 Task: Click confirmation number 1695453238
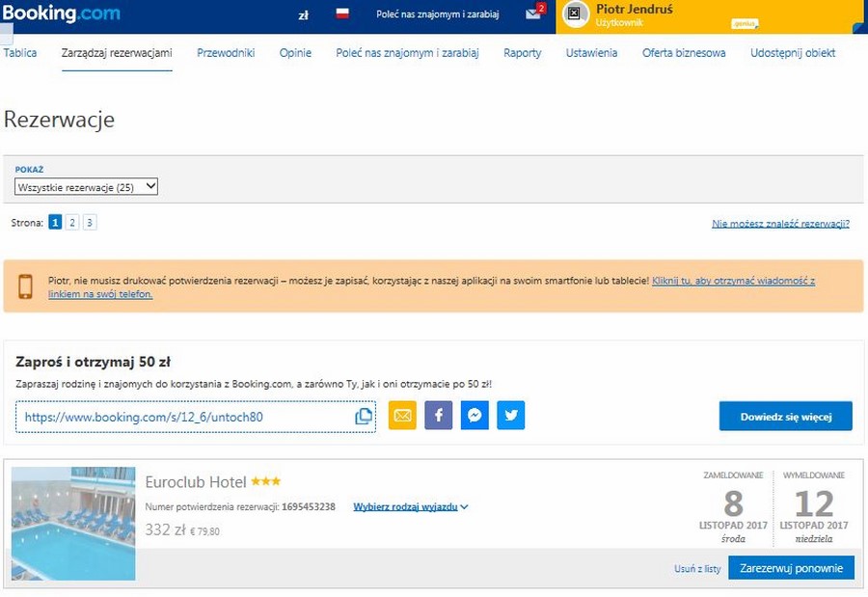(x=309, y=506)
